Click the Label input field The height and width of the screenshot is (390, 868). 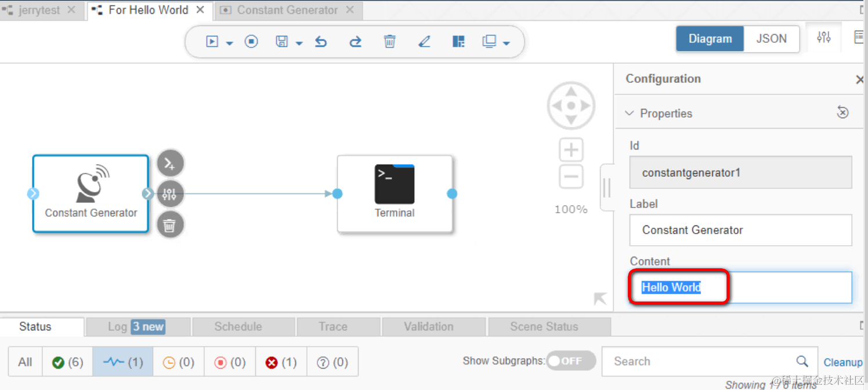(x=740, y=230)
